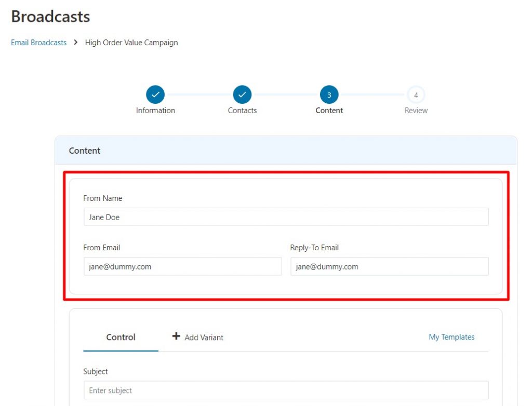Focus the Reply-To Email input field
This screenshot has height=406, width=532.
pyautogui.click(x=390, y=266)
